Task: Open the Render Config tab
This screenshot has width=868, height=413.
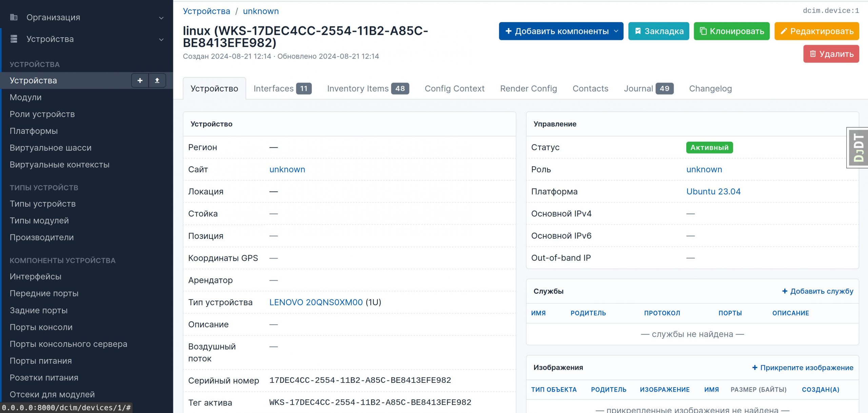Action: click(528, 88)
